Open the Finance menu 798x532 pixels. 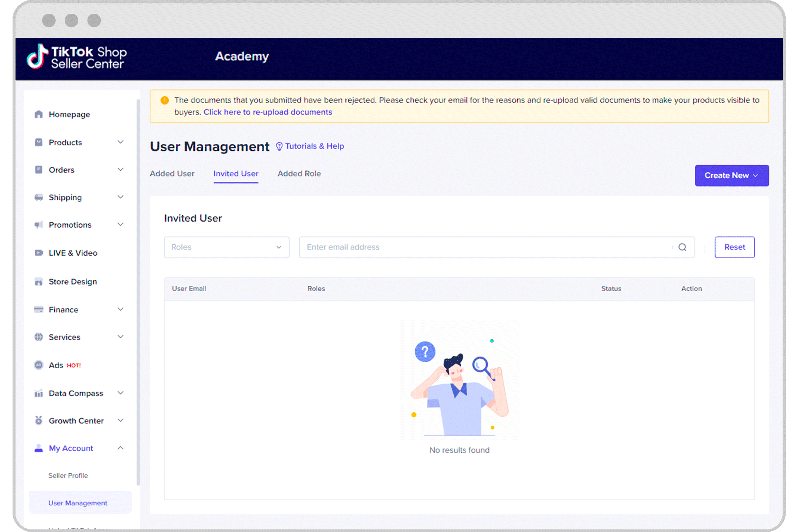(63, 309)
